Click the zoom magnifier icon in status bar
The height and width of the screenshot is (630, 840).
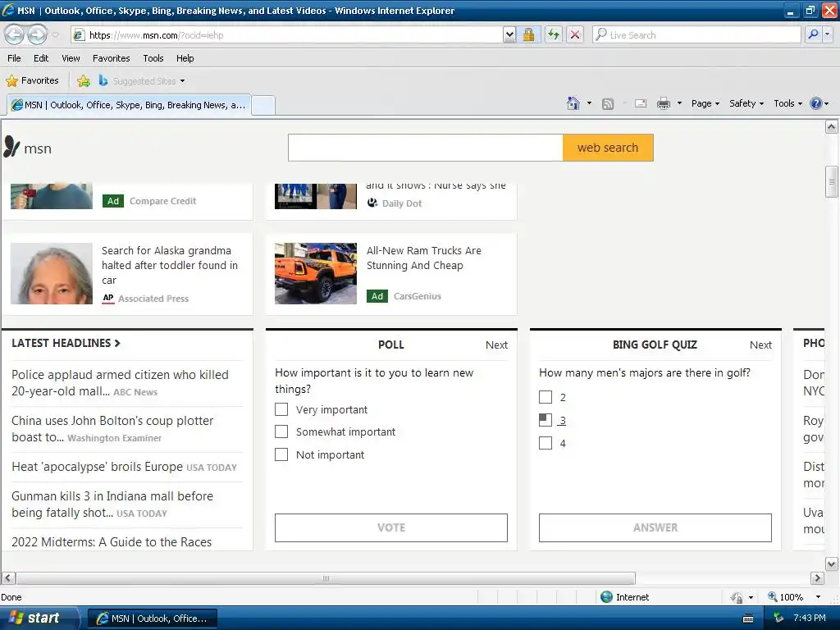click(x=773, y=597)
